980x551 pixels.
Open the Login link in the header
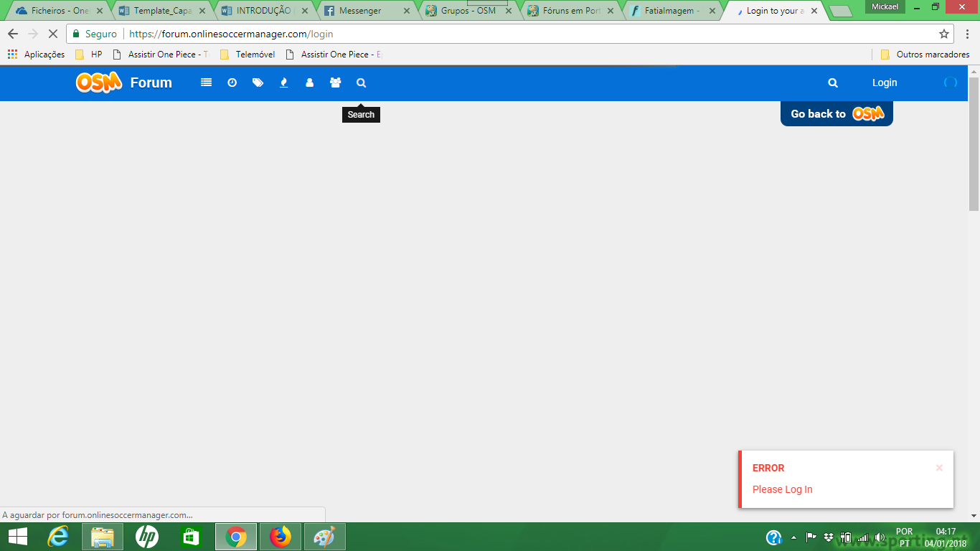point(885,83)
